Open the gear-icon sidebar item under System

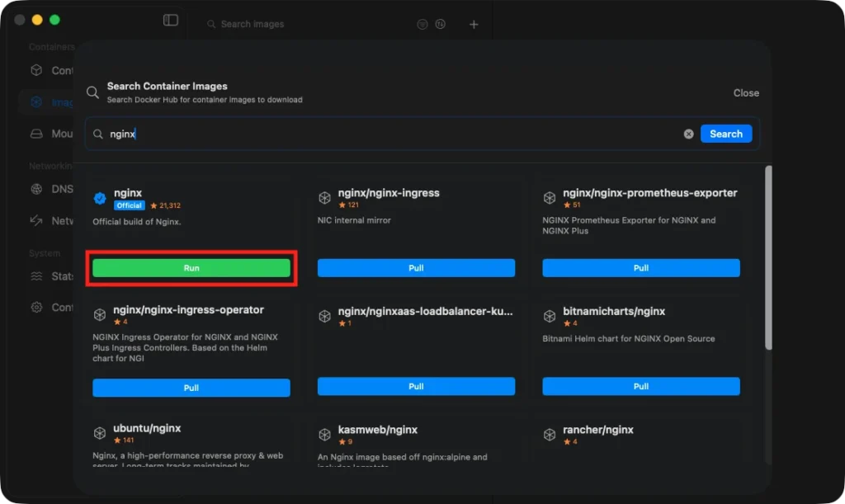[x=51, y=308]
